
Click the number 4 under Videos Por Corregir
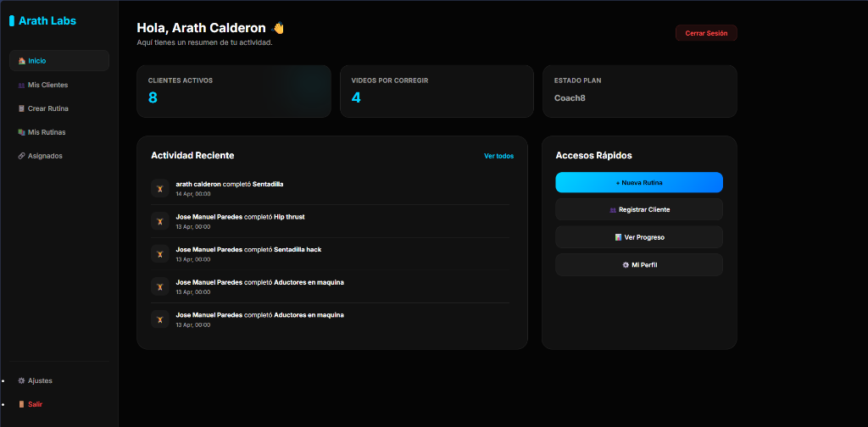coord(356,98)
